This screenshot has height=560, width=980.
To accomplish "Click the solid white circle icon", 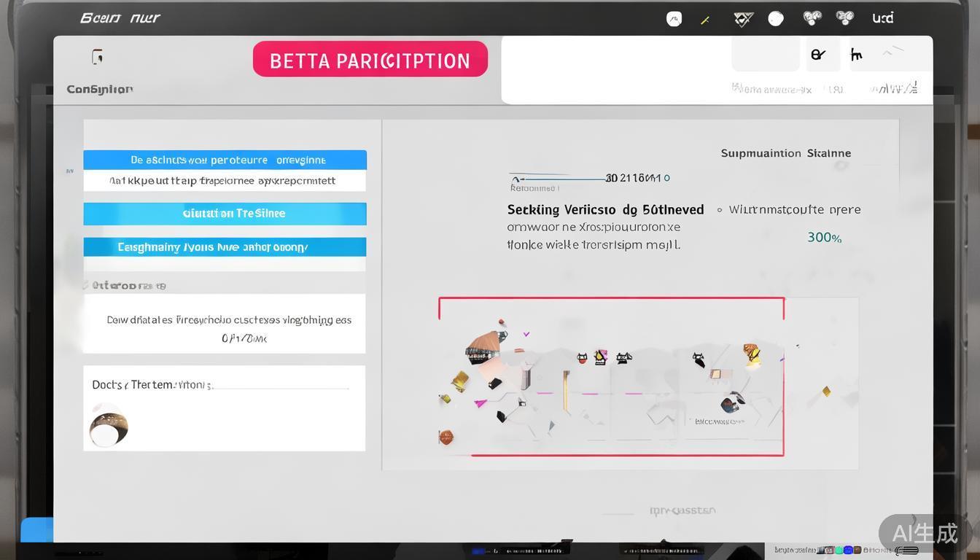I will 776,19.
